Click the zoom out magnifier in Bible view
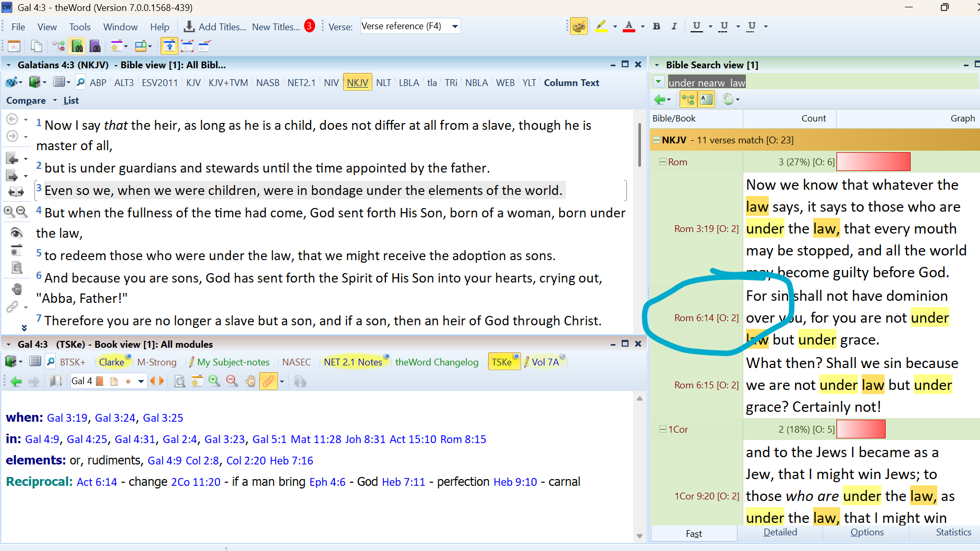The height and width of the screenshot is (551, 980). (x=21, y=211)
